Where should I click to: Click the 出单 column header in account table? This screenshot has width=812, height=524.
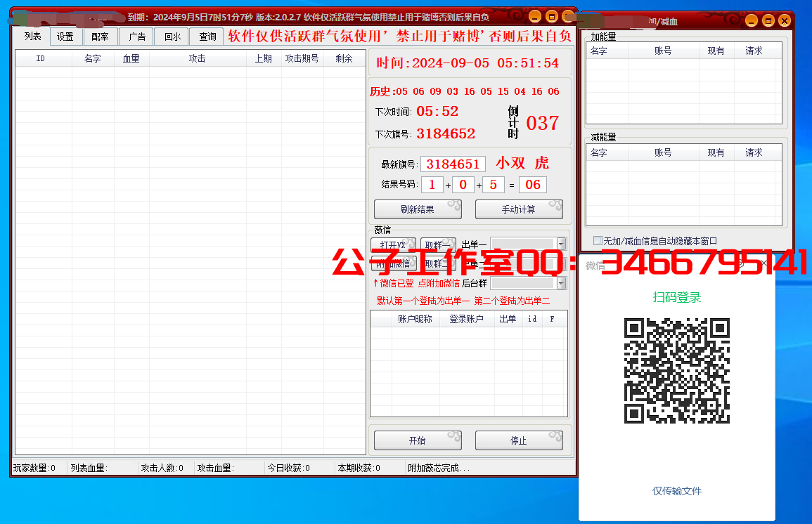click(x=508, y=319)
